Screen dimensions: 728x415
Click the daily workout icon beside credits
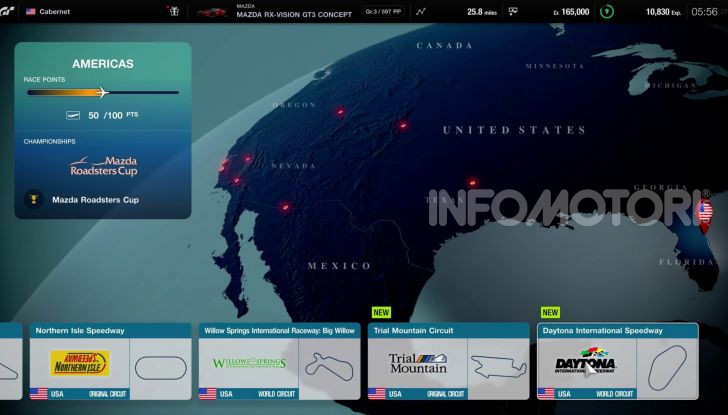point(513,12)
